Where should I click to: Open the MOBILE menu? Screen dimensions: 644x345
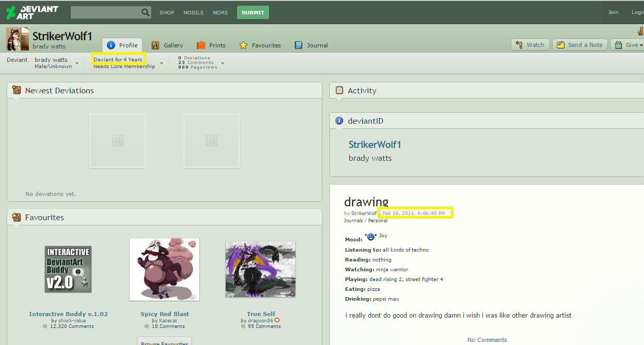pos(194,12)
